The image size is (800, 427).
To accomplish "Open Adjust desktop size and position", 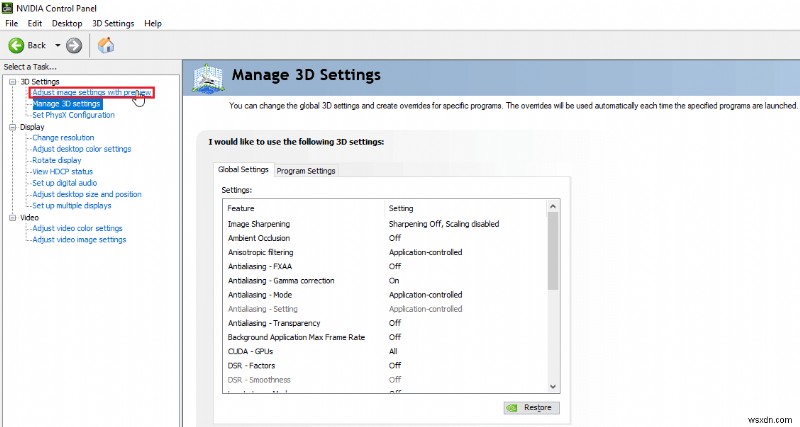I will (x=87, y=194).
